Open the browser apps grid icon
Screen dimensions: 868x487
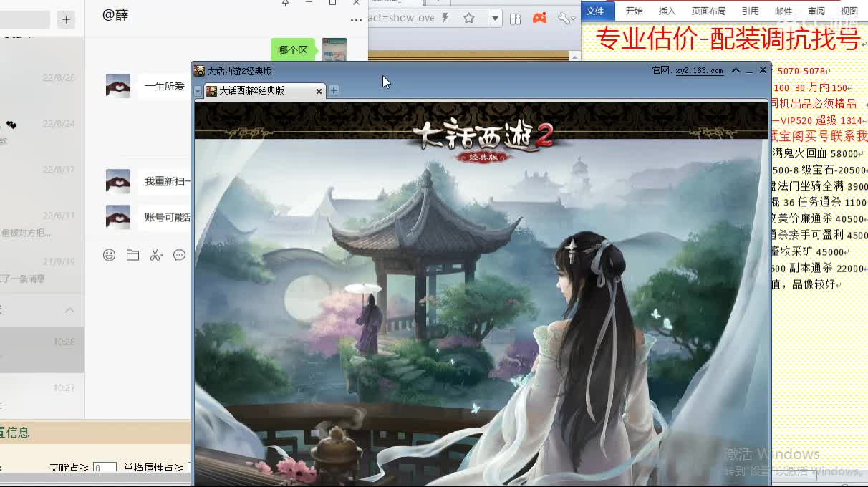(515, 19)
